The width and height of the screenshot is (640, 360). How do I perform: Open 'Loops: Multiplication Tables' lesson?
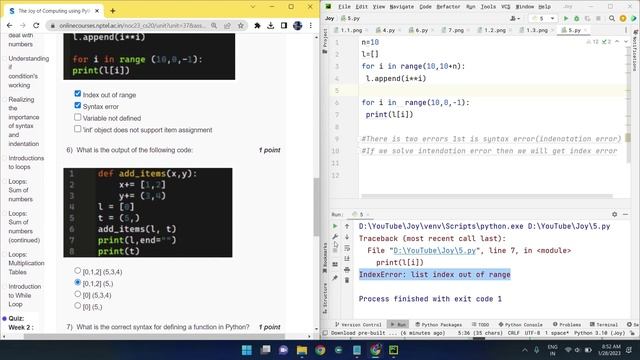26,263
